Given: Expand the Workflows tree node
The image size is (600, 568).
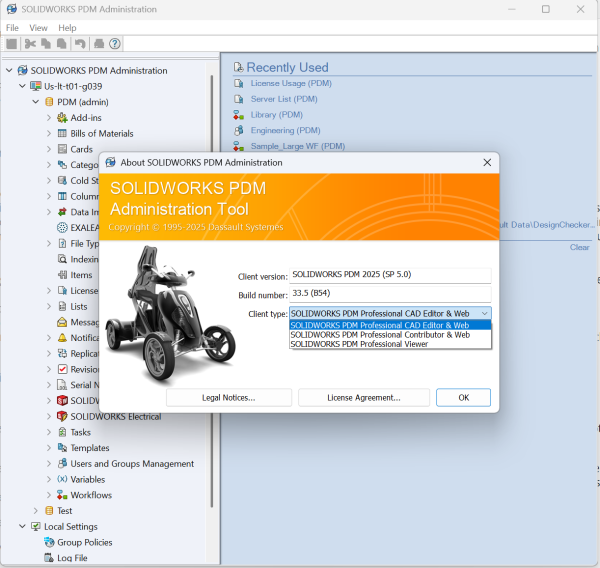Looking at the screenshot, I should (x=49, y=495).
